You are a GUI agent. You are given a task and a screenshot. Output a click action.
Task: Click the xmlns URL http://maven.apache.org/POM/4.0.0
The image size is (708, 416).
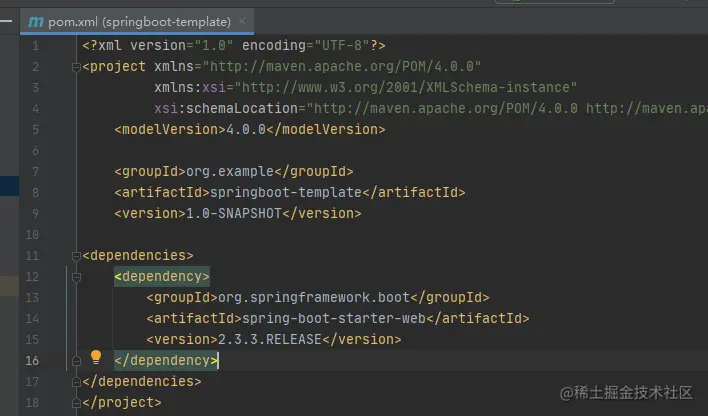342,66
